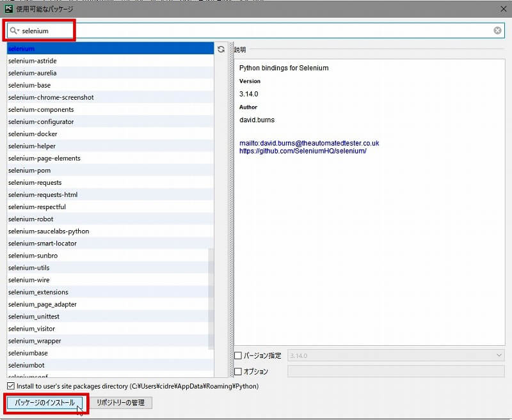This screenshot has width=512, height=420.
Task: Select selenium-respectful package
Action: pyautogui.click(x=110, y=207)
